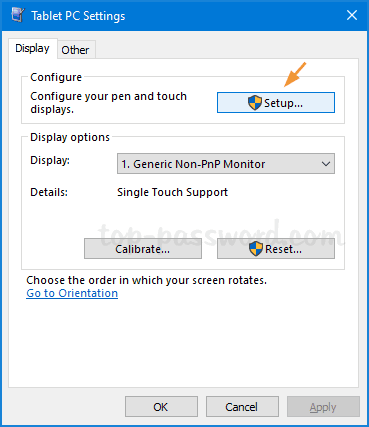This screenshot has height=427, width=369.
Task: Click the greyed-out Apply button
Action: (323, 407)
